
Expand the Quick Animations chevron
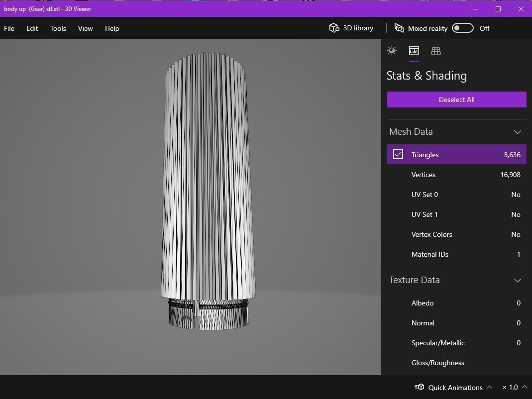489,387
